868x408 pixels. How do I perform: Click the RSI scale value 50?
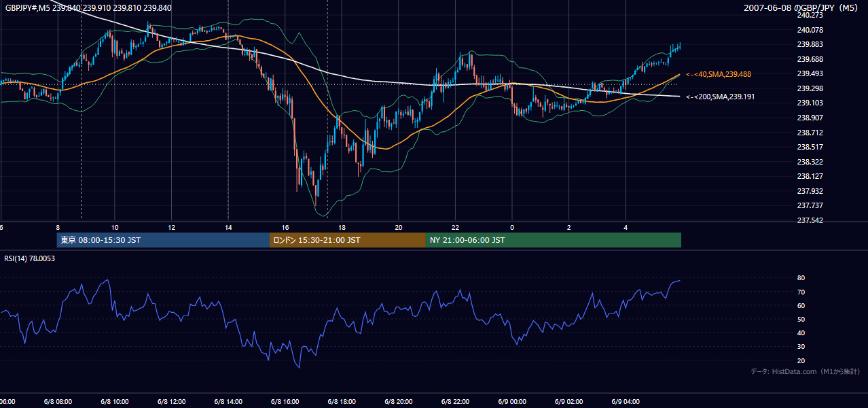(801, 319)
